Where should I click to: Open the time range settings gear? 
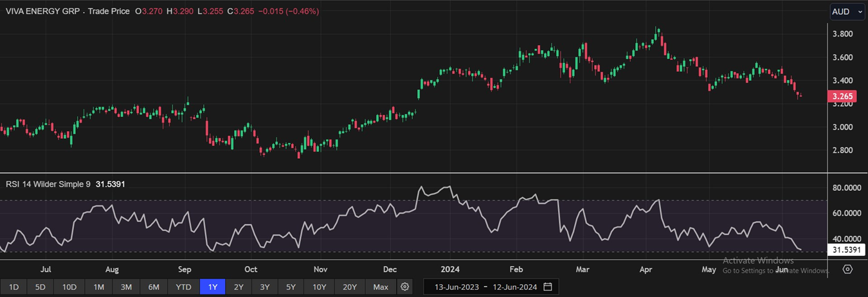[404, 287]
